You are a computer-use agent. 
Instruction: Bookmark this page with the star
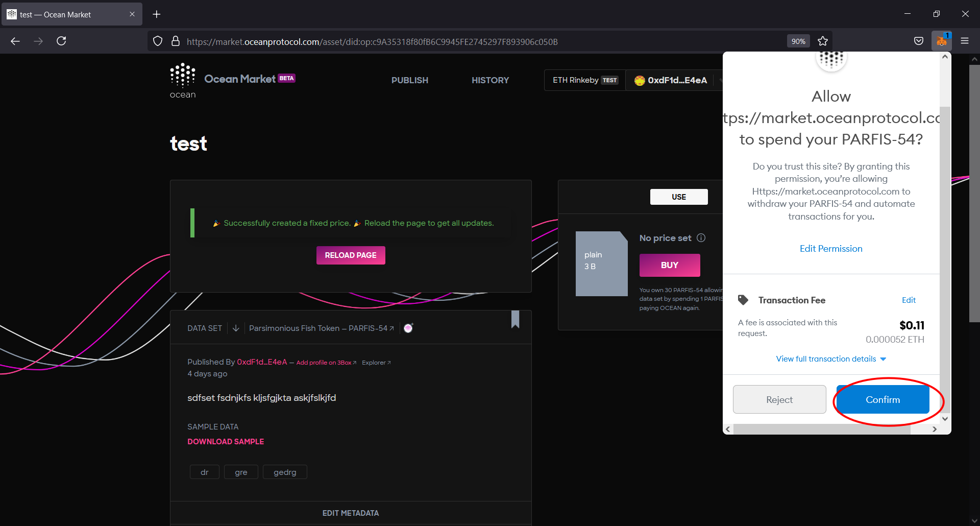tap(823, 41)
